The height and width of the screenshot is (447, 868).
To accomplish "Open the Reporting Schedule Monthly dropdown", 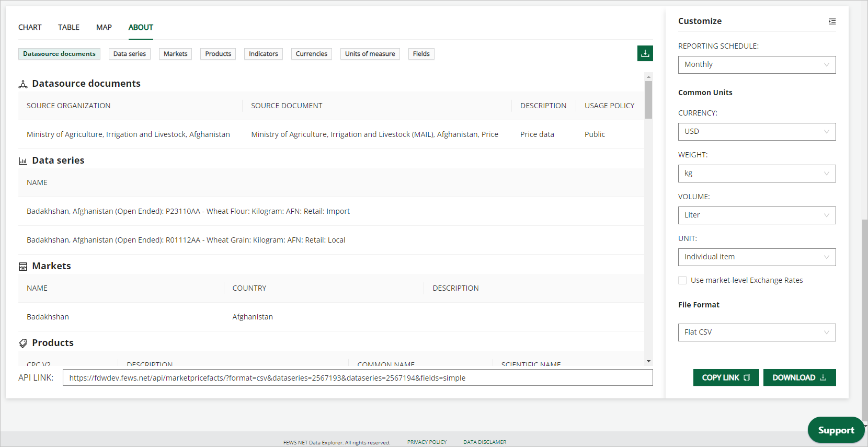I will (756, 65).
